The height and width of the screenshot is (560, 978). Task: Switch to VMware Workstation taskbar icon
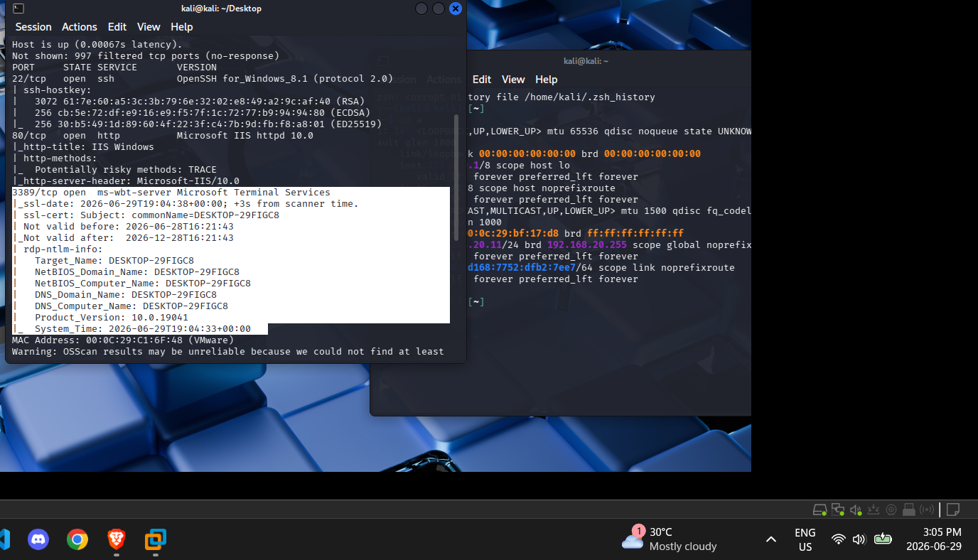pos(156,539)
